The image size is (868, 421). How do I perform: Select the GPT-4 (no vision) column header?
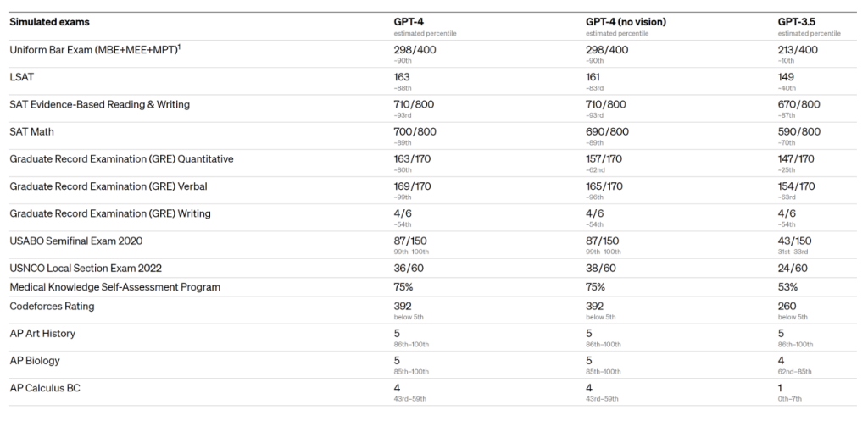(x=626, y=22)
